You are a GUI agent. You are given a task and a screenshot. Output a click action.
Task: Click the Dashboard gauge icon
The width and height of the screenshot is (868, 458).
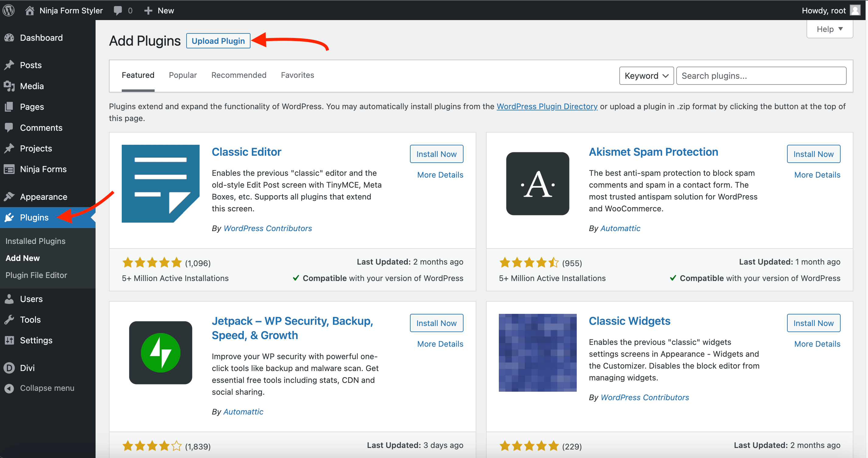click(x=9, y=38)
